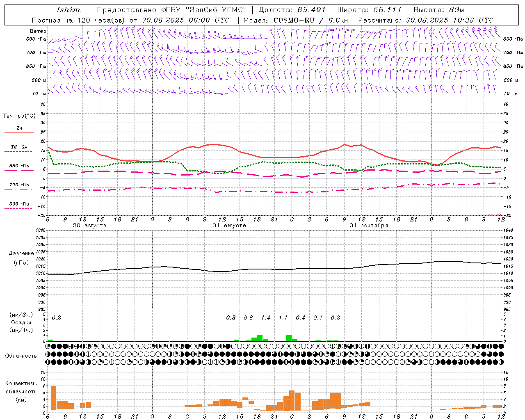Click the "01 сентября" date label
The height and width of the screenshot is (420, 525).
[369, 226]
